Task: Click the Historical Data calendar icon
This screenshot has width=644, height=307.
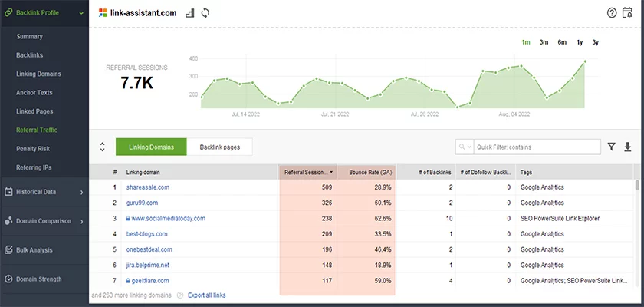Action: click(x=8, y=192)
